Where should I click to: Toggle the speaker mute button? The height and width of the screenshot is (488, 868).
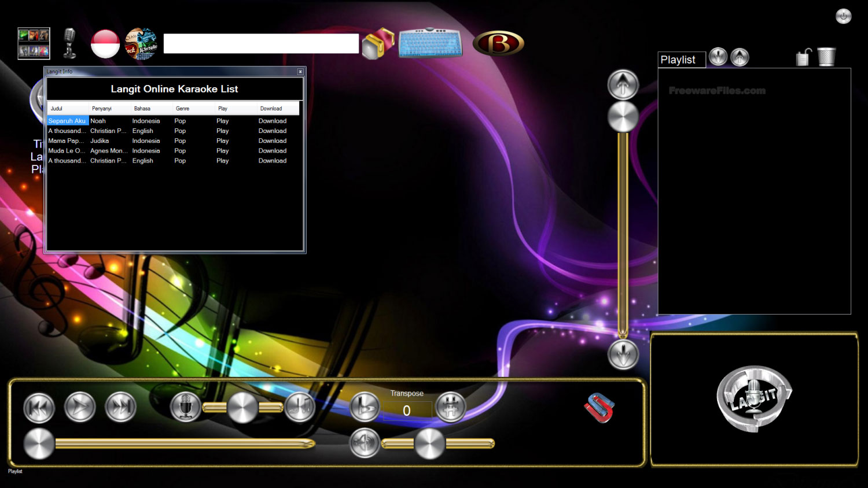365,443
